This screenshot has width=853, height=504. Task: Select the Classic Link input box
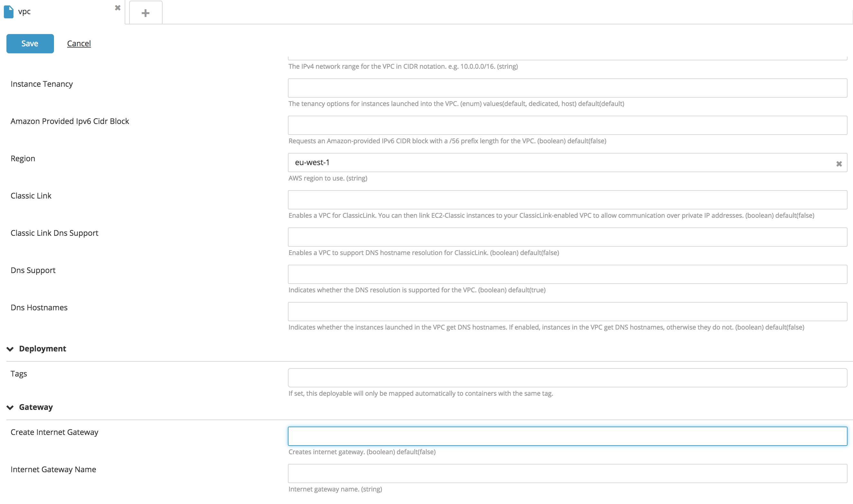(567, 200)
